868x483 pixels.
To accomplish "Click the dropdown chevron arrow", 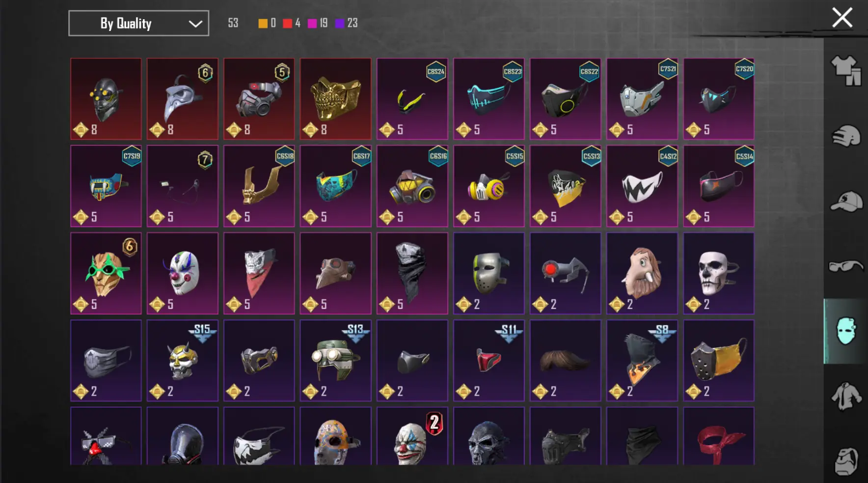I will coord(195,24).
